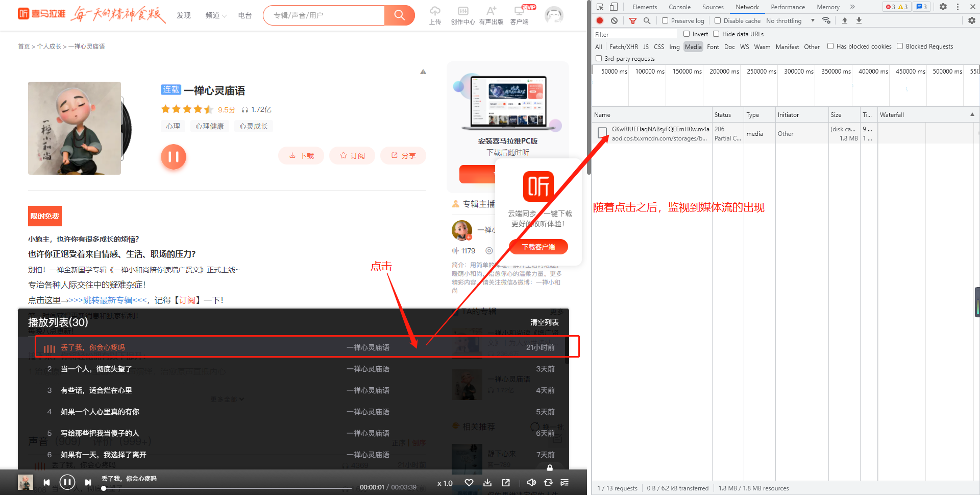Viewport: 980px width, 495px height.
Task: Switch to the Performance tab
Action: [x=788, y=7]
